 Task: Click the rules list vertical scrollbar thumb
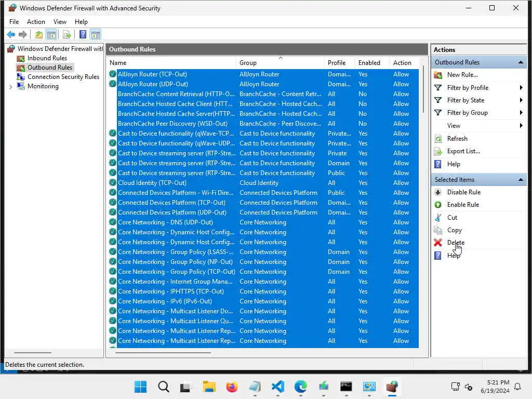[423, 89]
